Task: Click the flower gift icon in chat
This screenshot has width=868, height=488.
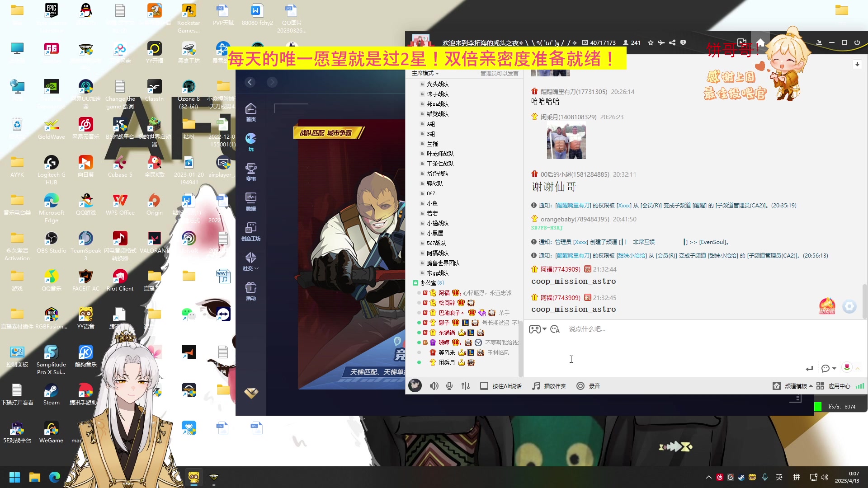Action: [x=847, y=367]
